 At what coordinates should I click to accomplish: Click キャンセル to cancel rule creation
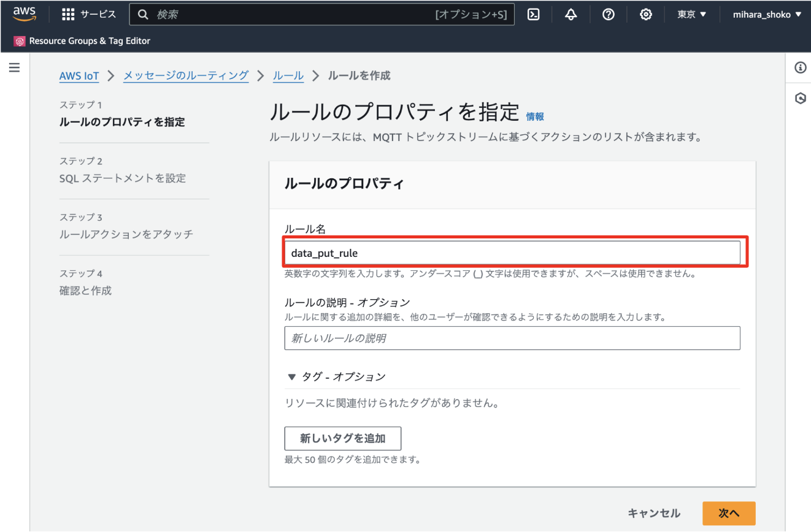click(x=654, y=513)
